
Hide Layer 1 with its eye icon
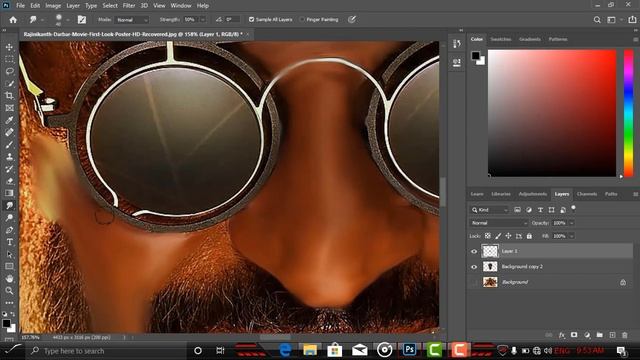pyautogui.click(x=474, y=251)
